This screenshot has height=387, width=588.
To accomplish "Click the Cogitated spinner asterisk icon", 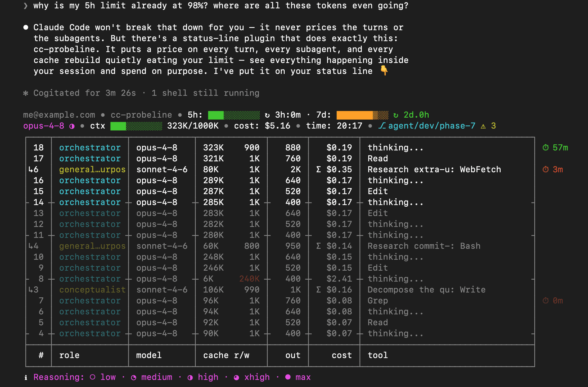I will [x=26, y=93].
